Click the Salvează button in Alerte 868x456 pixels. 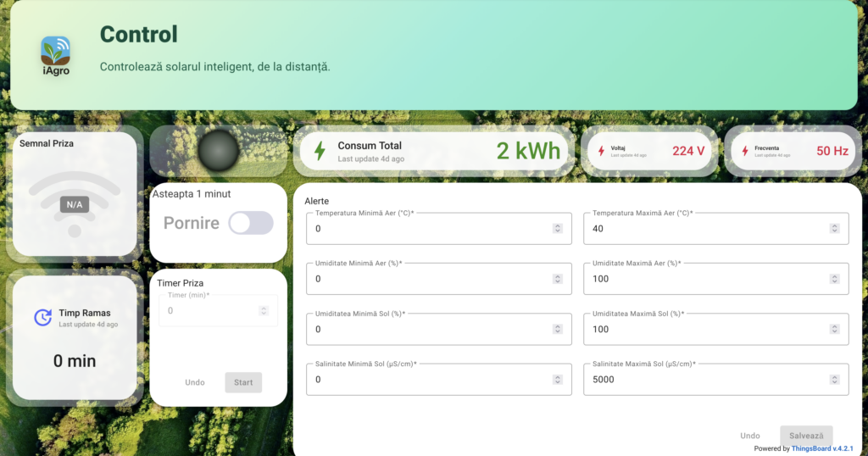click(x=806, y=435)
